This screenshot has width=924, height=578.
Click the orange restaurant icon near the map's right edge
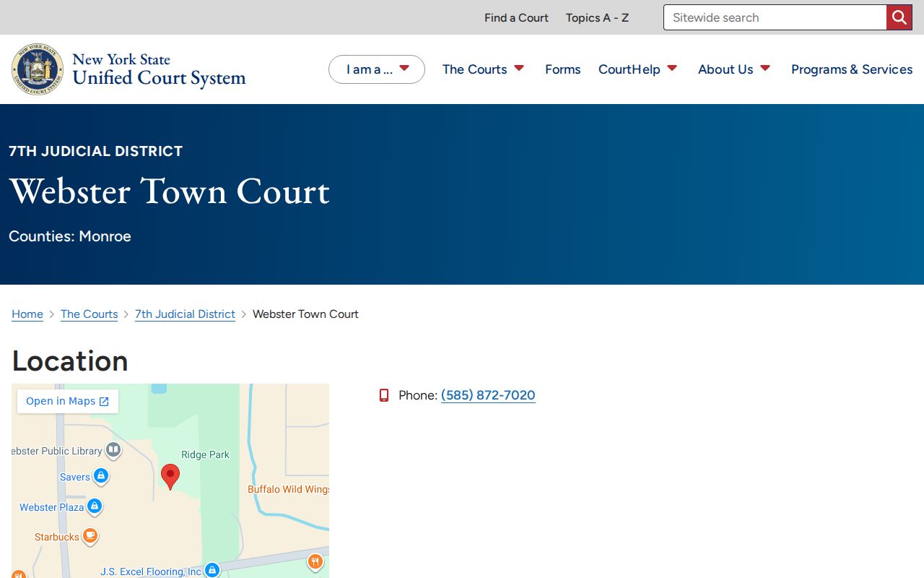tap(315, 561)
